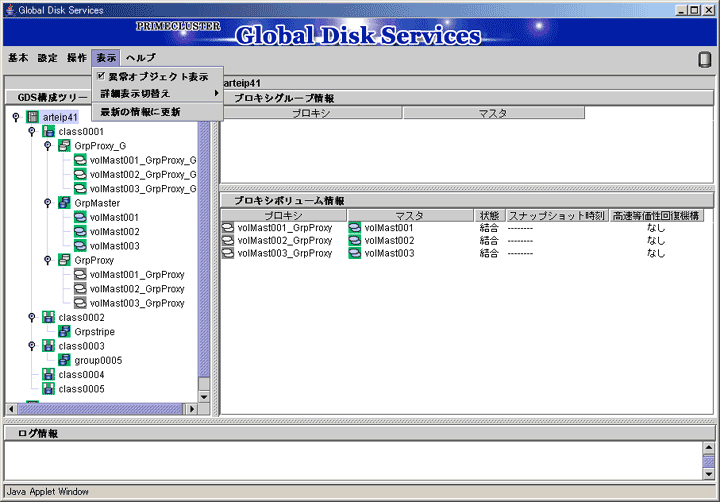Click the GrpProxy group icon in tree

(64, 260)
